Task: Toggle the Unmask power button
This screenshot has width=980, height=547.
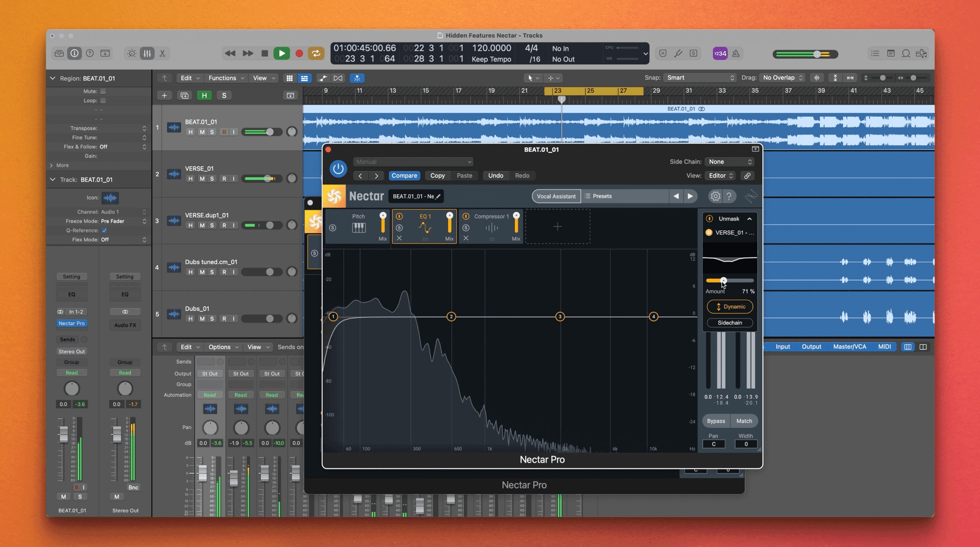Action: [x=710, y=219]
